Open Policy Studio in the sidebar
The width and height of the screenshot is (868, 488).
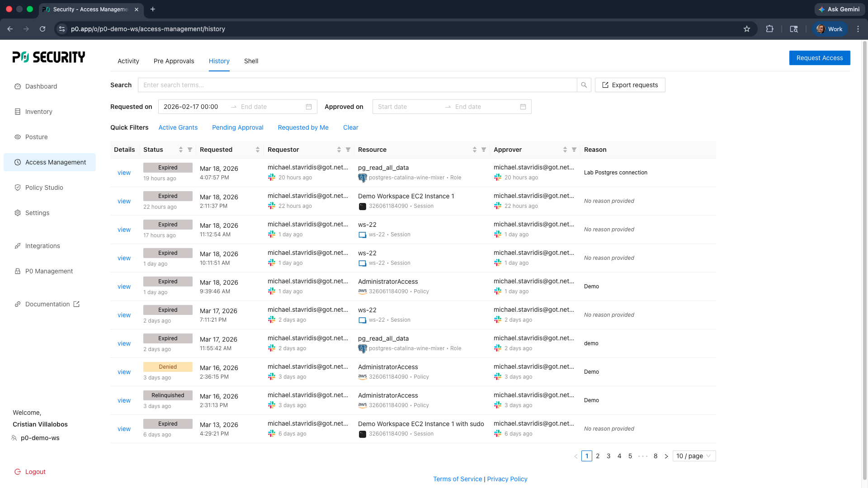coord(44,188)
